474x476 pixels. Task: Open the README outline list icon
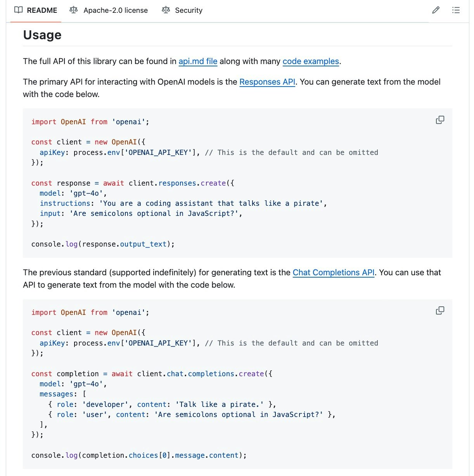(456, 10)
